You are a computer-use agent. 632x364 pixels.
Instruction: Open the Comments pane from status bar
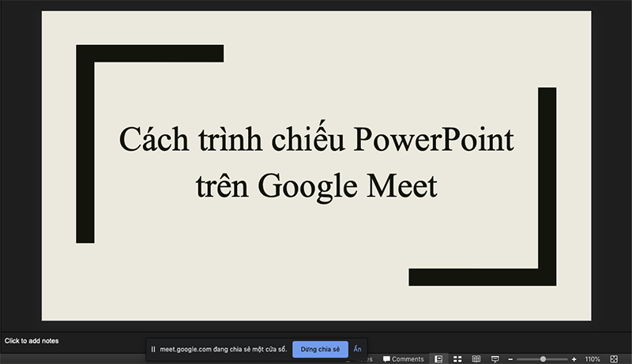(x=403, y=358)
